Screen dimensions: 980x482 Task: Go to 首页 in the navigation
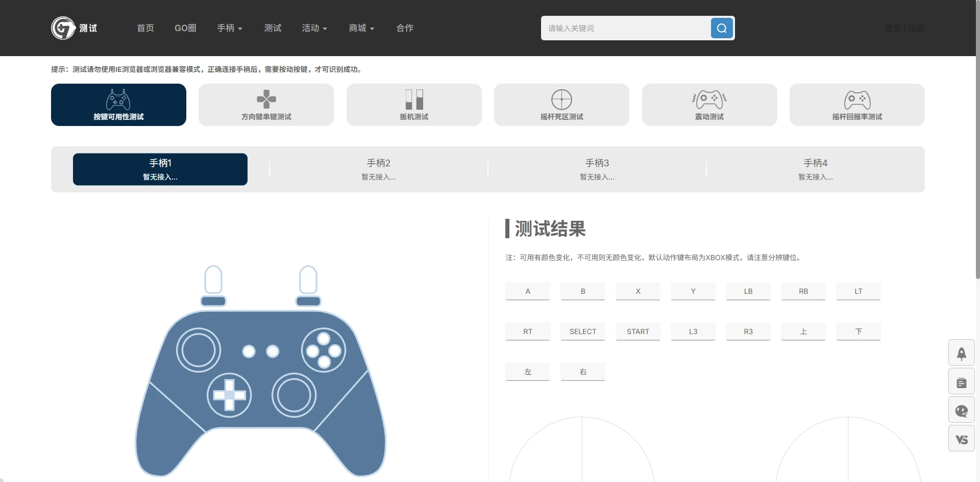(x=145, y=28)
